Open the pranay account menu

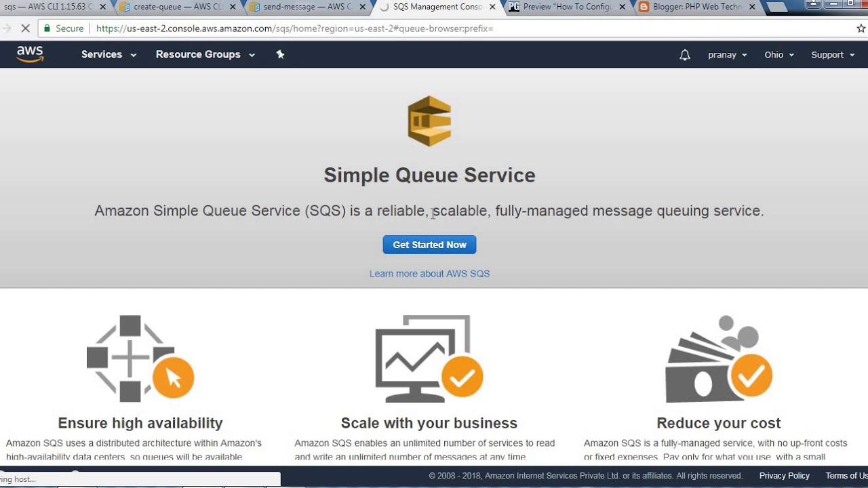(x=728, y=55)
